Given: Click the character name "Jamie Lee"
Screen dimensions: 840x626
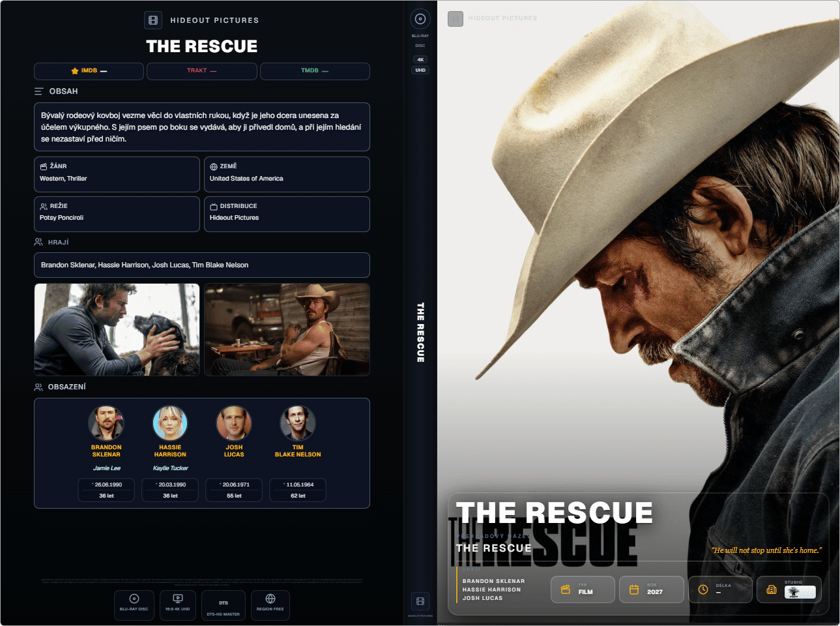Looking at the screenshot, I should tap(106, 468).
